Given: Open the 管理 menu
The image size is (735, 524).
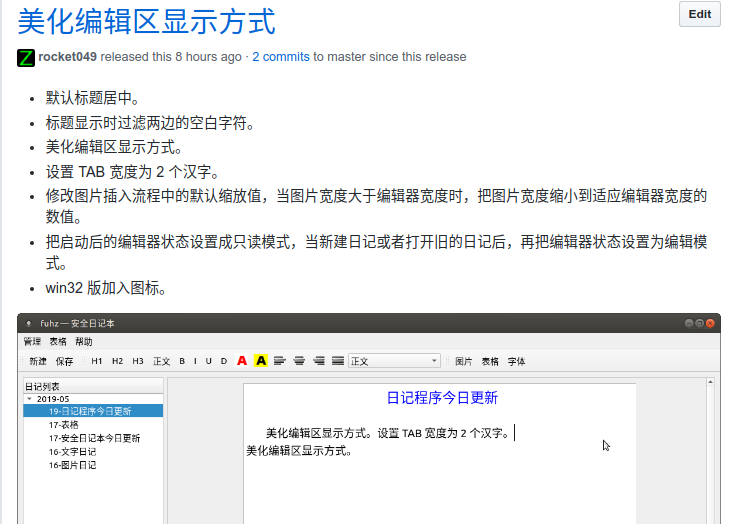Looking at the screenshot, I should pyautogui.click(x=32, y=342).
